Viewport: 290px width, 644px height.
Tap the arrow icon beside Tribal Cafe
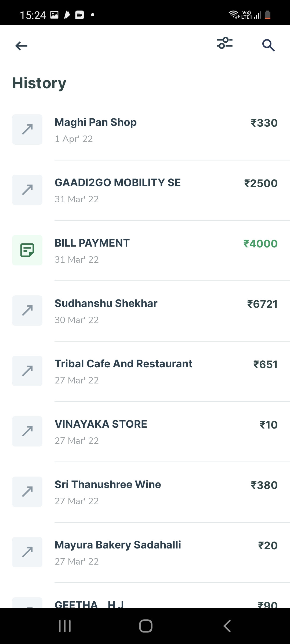pyautogui.click(x=27, y=371)
